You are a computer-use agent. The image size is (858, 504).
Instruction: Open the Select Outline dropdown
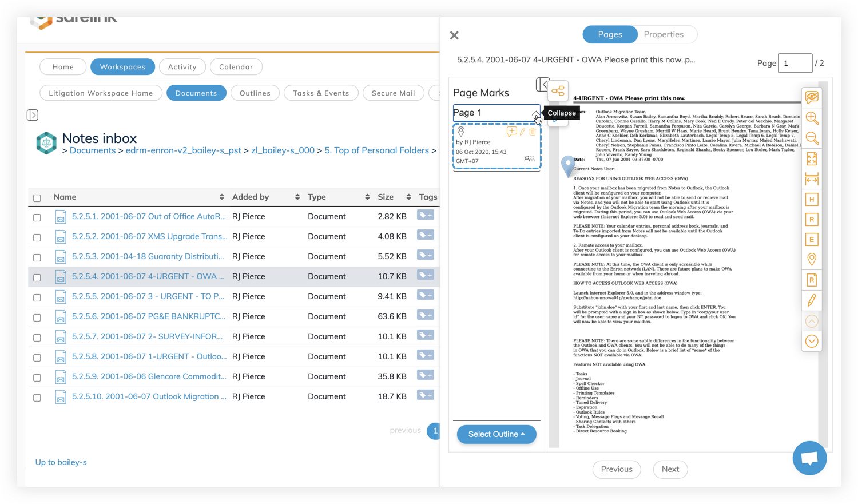click(x=496, y=434)
